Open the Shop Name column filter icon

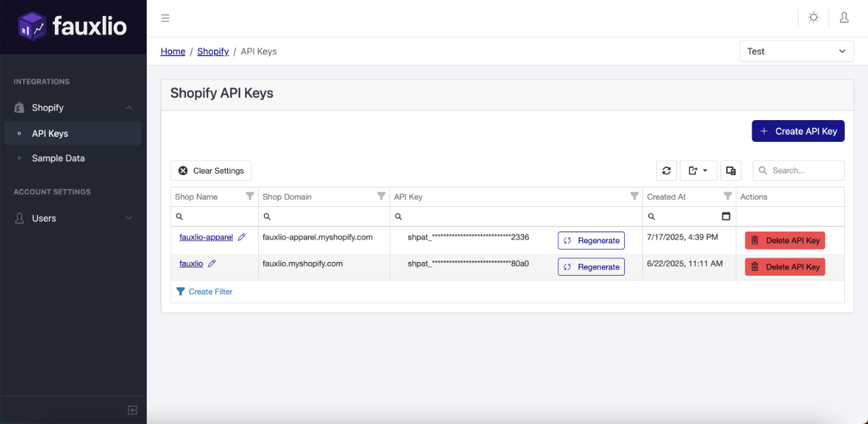pos(250,196)
